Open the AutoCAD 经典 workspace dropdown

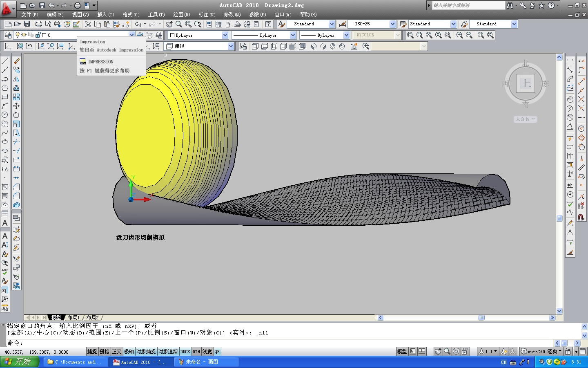pos(541,352)
